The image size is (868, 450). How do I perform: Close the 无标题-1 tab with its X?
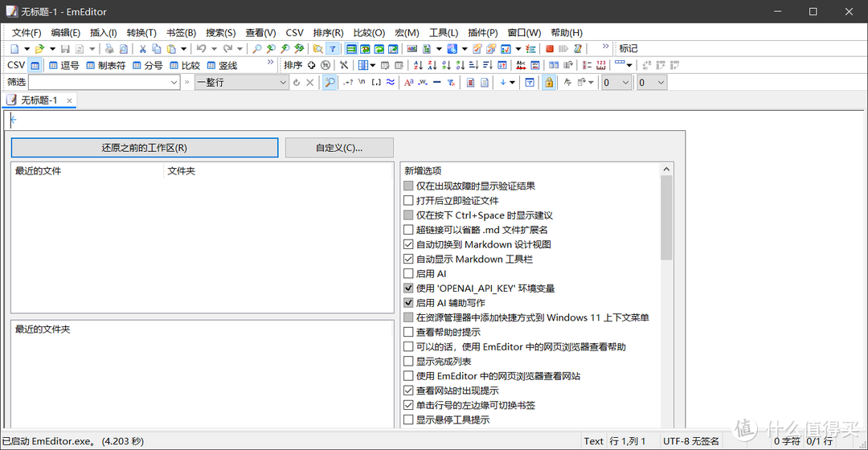coord(69,100)
